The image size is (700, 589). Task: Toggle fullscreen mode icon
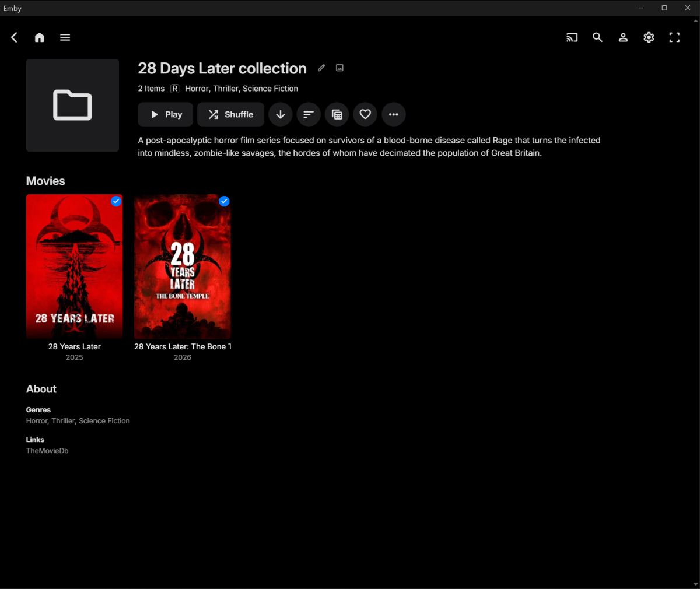coord(675,37)
